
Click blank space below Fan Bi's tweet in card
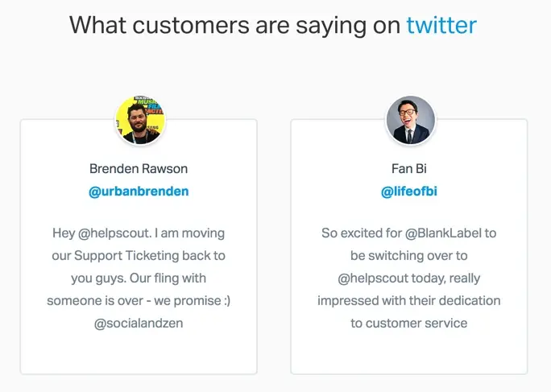[409, 354]
